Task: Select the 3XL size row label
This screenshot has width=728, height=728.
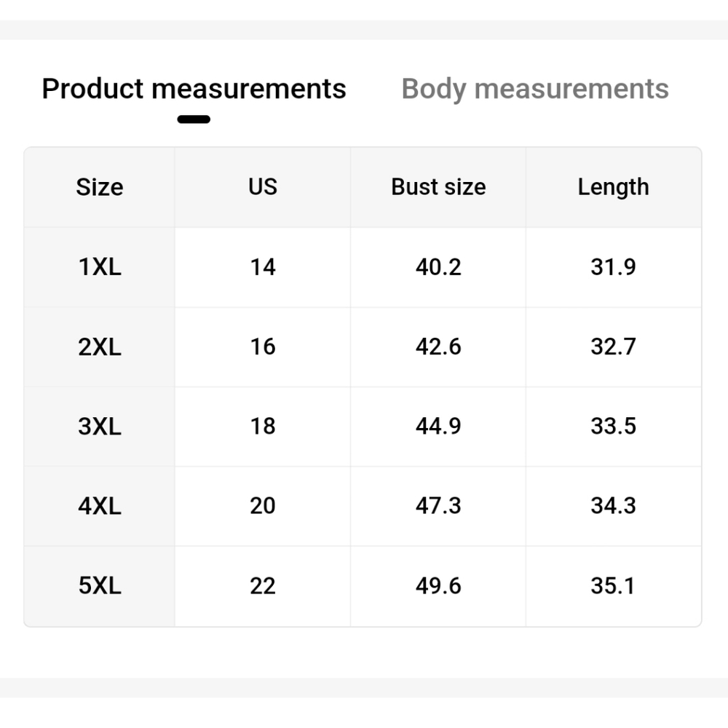Action: point(100,426)
